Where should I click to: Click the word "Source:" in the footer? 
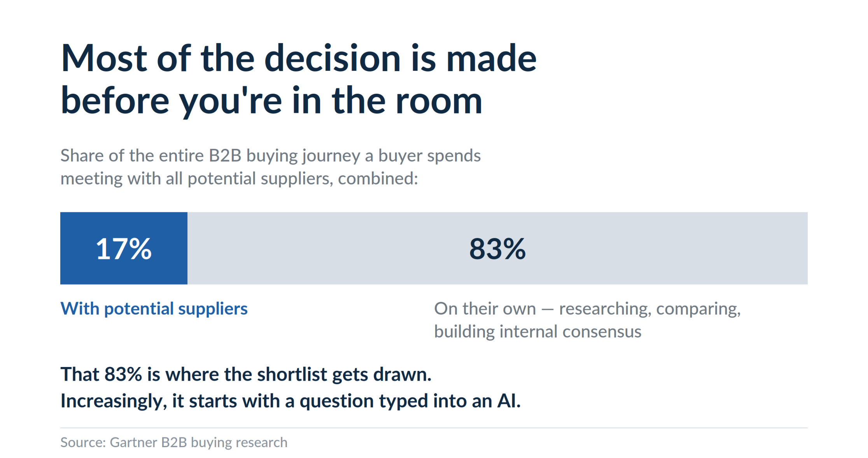click(x=83, y=442)
